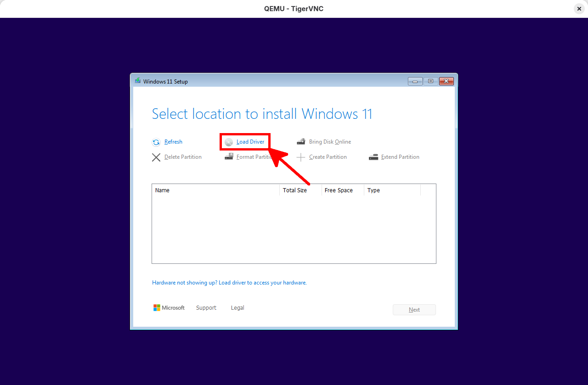Click the Create Partition plus icon

(x=301, y=157)
